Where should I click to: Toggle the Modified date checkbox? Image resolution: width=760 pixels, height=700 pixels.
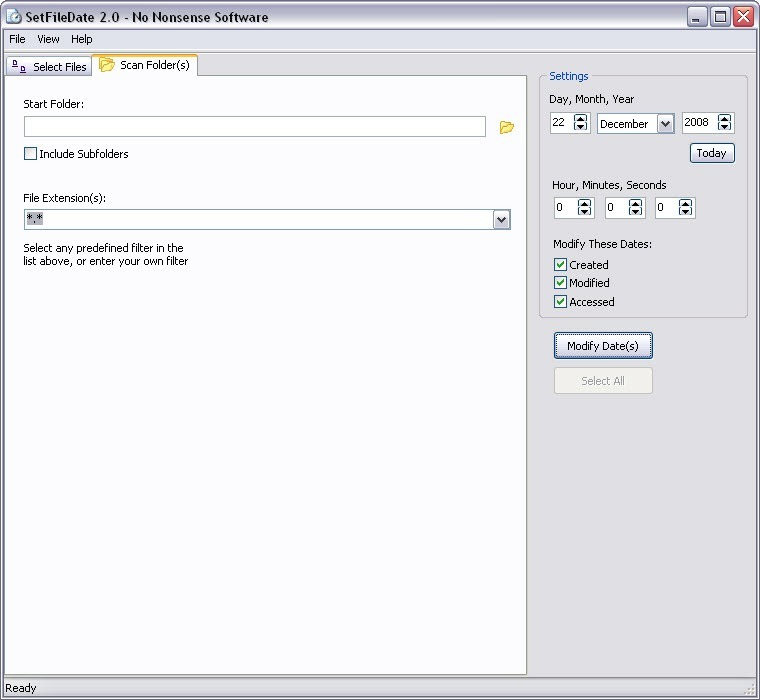pos(560,283)
